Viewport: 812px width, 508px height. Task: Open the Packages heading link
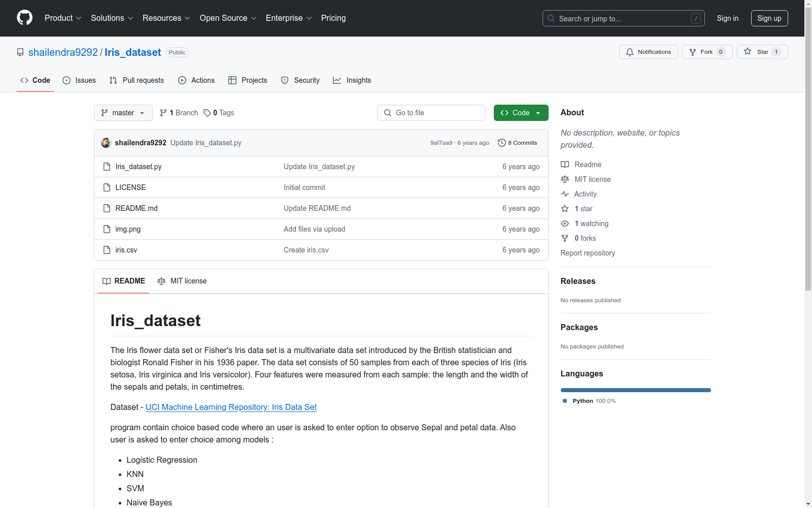click(579, 328)
